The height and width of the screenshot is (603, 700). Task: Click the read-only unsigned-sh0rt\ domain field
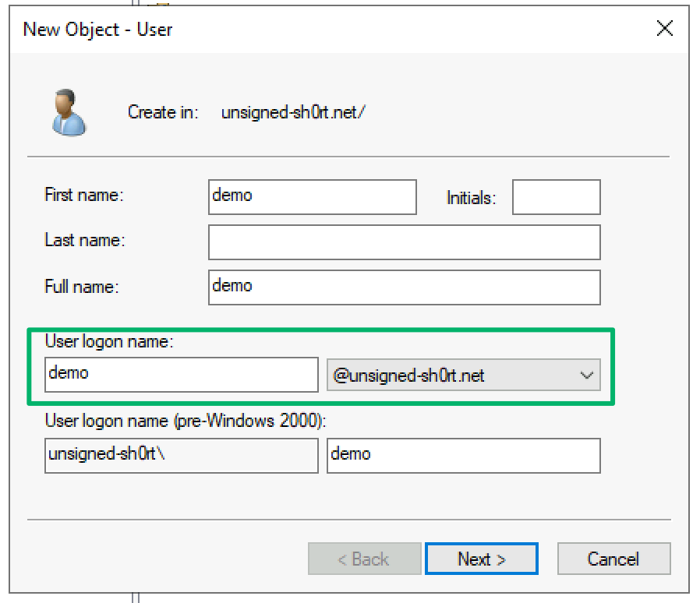pos(181,456)
